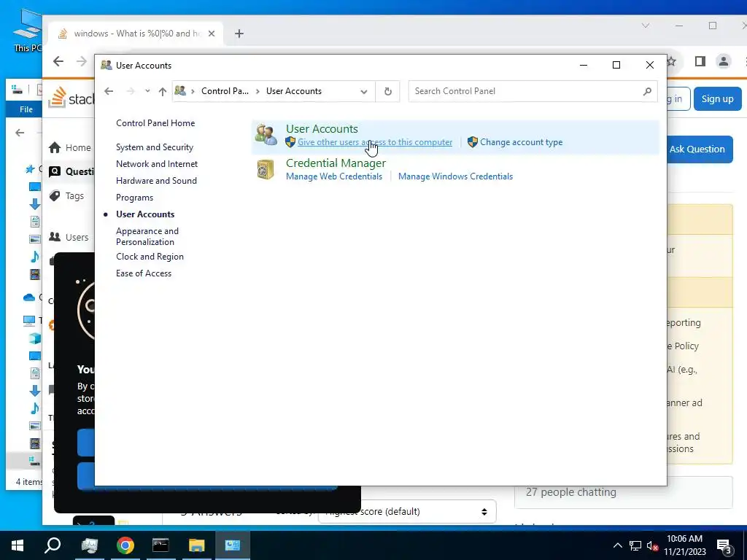Viewport: 747px width, 560px height.
Task: Open the notification center icon
Action: coord(724,547)
